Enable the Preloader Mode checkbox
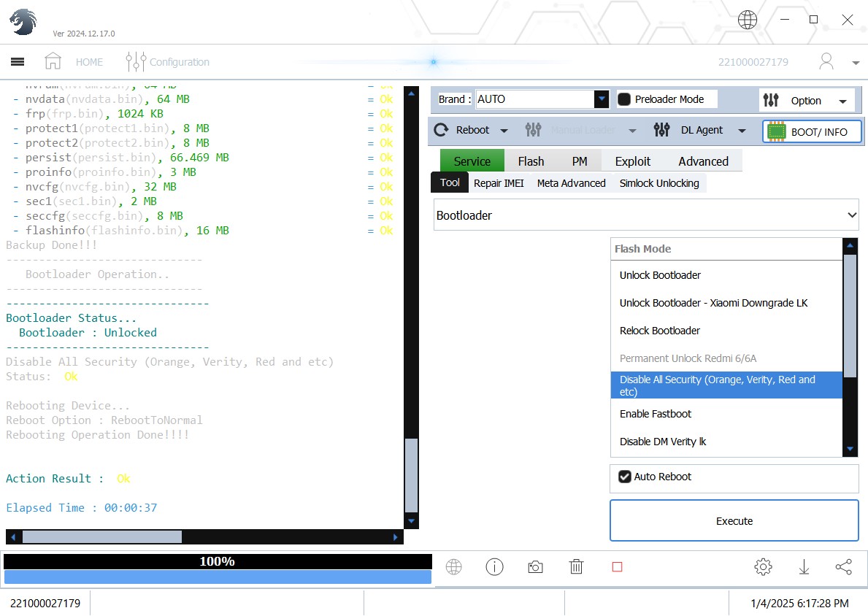 click(624, 99)
